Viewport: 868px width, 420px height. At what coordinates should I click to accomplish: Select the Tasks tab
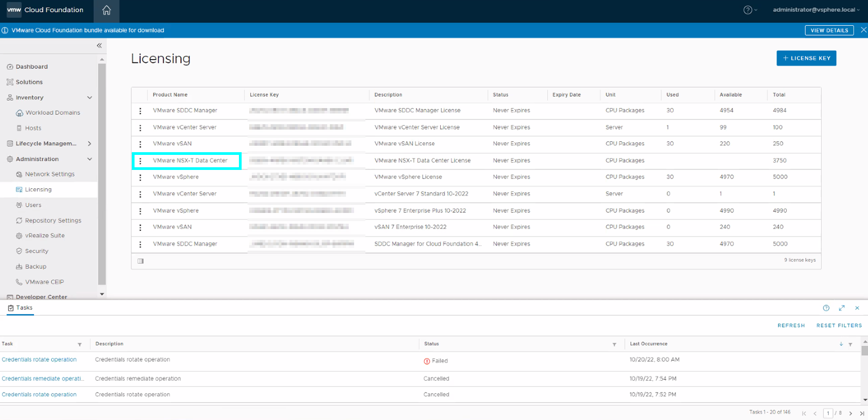coord(20,308)
